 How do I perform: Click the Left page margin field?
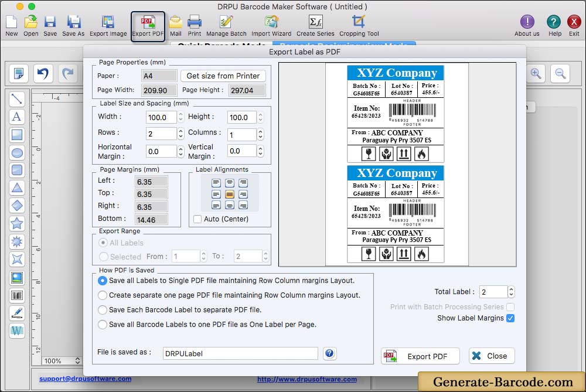tap(151, 182)
